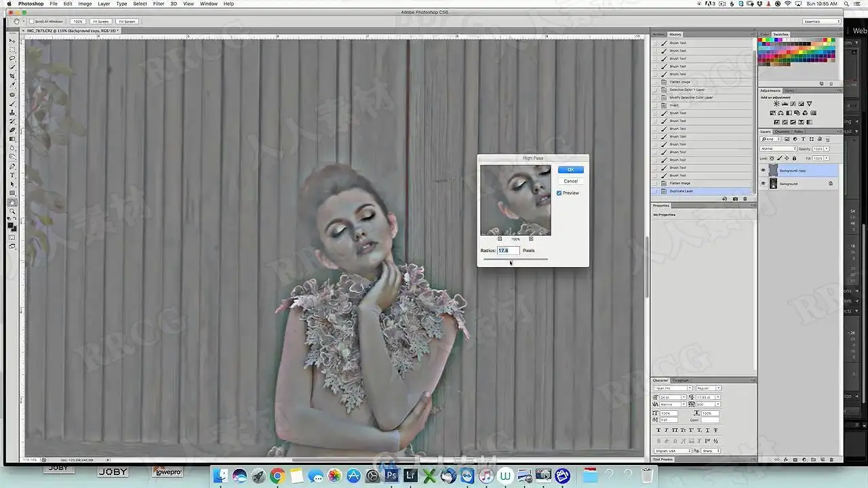
Task: Select the Type tool
Action: 12,175
